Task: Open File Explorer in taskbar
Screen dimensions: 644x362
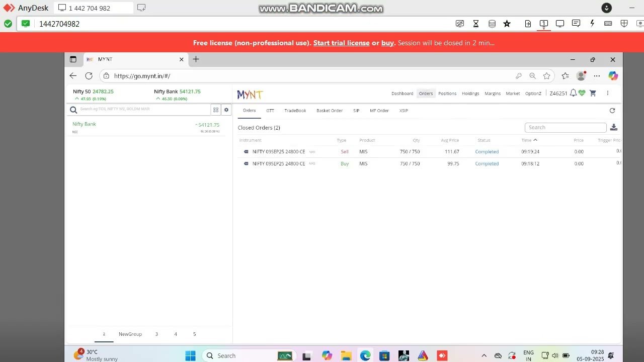Action: [346, 355]
